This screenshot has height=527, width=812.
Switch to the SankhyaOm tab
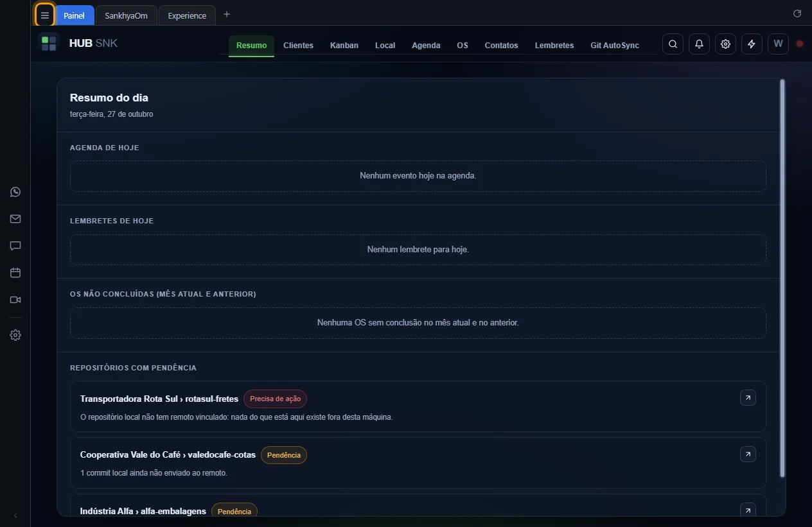[x=126, y=15]
